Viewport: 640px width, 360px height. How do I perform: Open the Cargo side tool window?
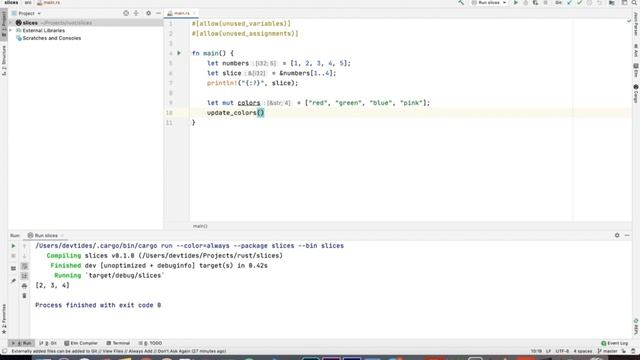point(636,93)
